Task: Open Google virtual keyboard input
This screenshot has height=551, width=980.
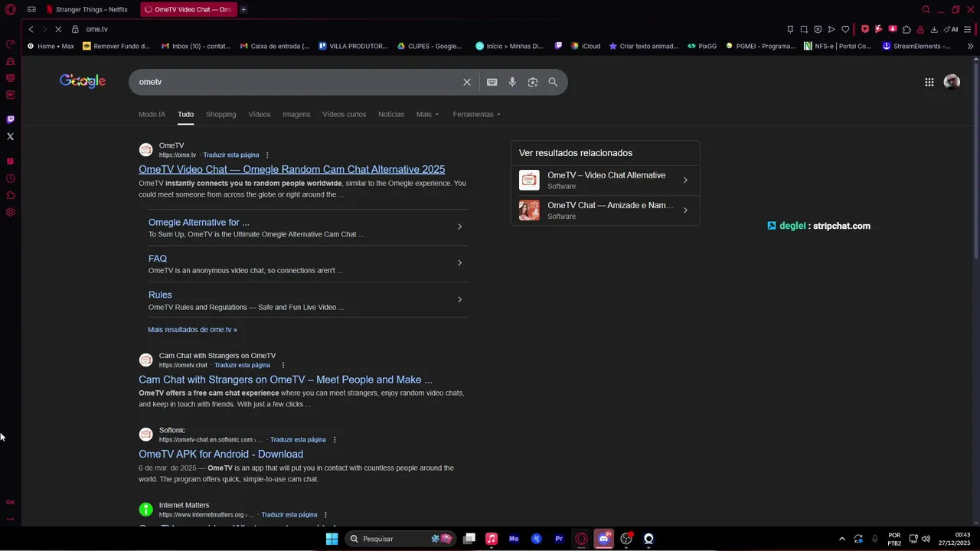Action: coord(492,82)
